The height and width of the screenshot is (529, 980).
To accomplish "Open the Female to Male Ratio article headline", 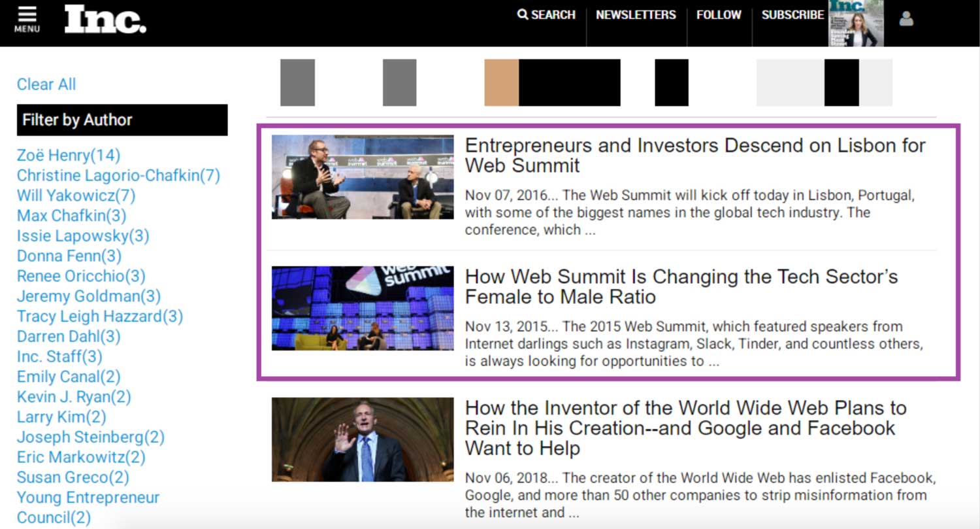I will (681, 286).
